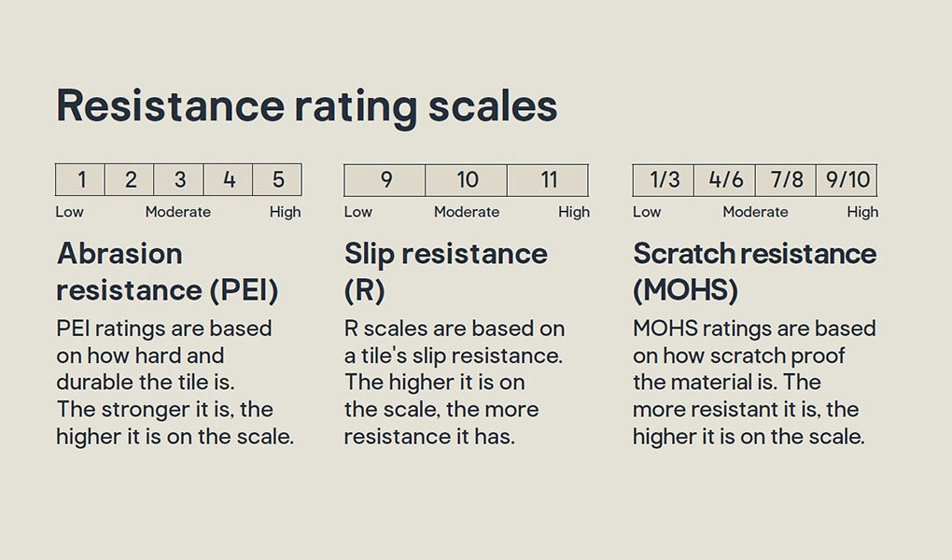
Task: Click MOHS scale box 1/3
Action: point(663,180)
